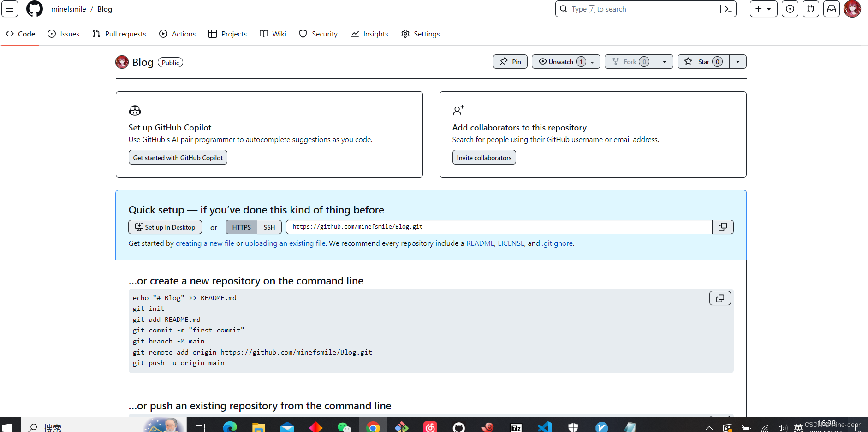Viewport: 868px width, 432px height.
Task: Click the 'git push -u origin main' line
Action: 178,363
